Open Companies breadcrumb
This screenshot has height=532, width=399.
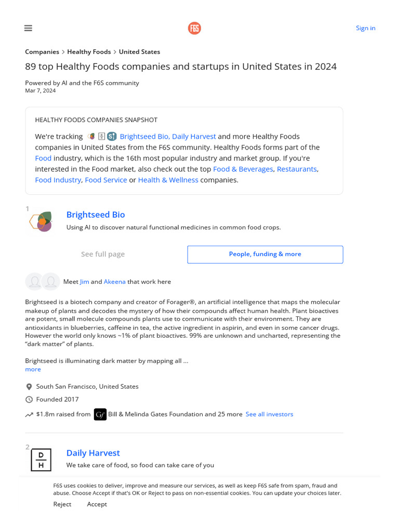click(42, 51)
